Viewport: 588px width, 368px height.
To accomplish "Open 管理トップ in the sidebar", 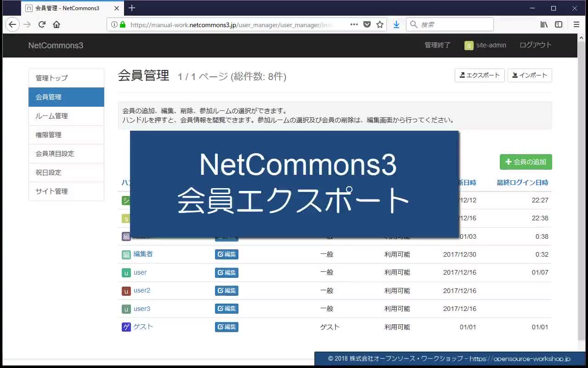I will (66, 78).
